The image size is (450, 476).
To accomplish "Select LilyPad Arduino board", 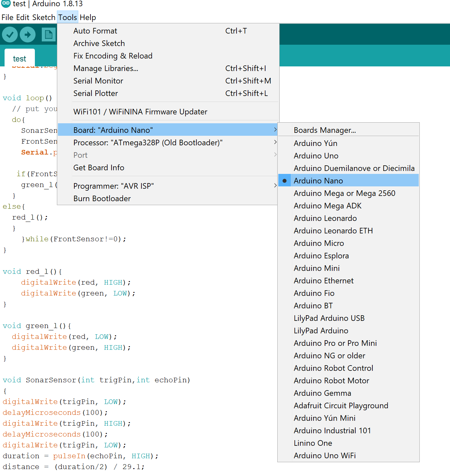I will (348, 330).
